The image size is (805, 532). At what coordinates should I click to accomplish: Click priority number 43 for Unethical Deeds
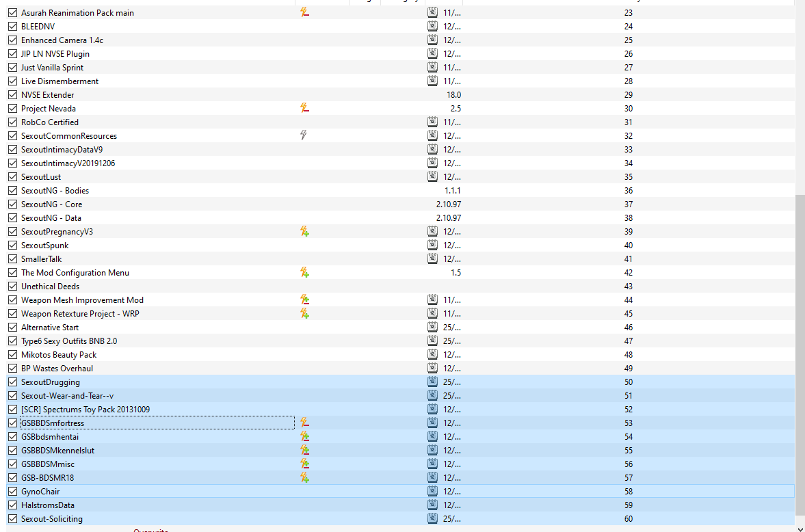(629, 286)
